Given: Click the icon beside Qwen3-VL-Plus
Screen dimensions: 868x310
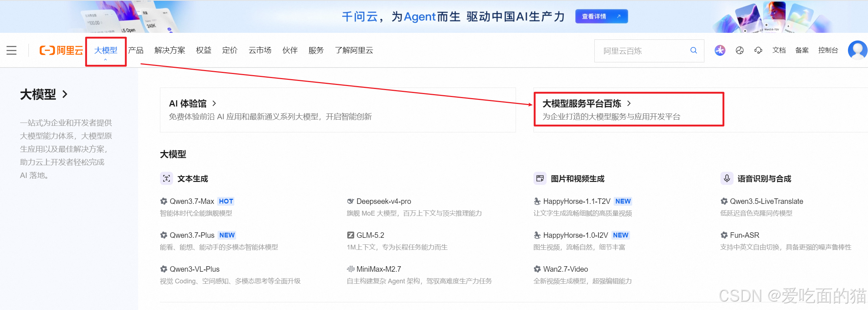Looking at the screenshot, I should 164,269.
